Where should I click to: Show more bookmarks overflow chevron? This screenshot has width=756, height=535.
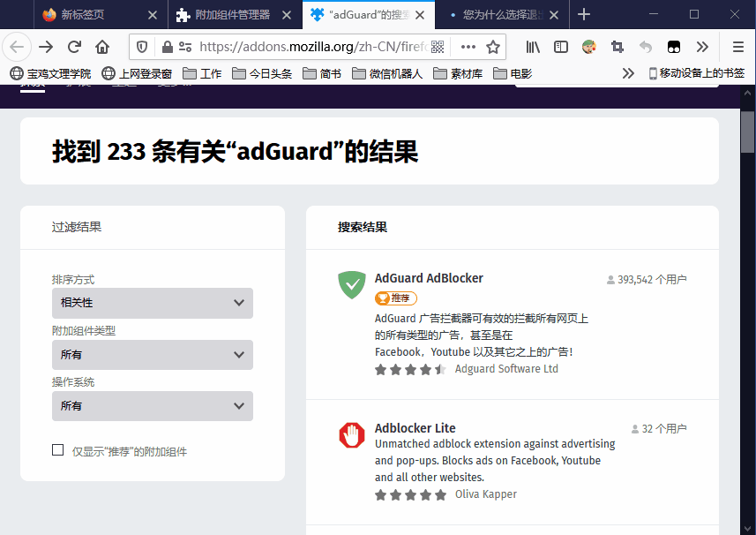[628, 73]
